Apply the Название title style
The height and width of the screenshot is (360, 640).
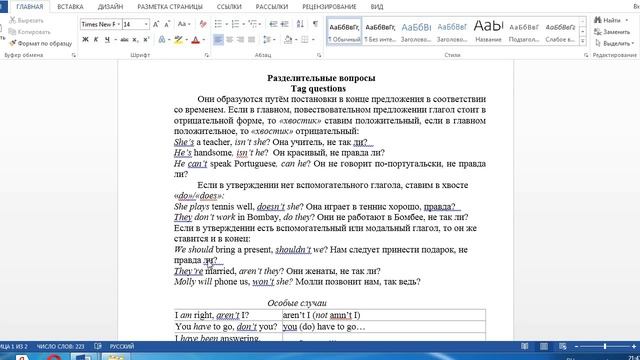tap(488, 31)
